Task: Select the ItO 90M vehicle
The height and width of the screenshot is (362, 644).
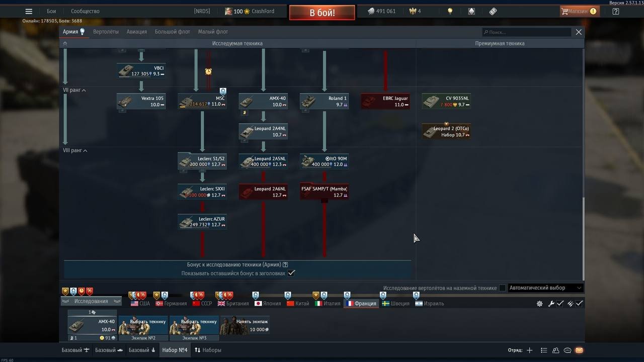Action: (325, 162)
